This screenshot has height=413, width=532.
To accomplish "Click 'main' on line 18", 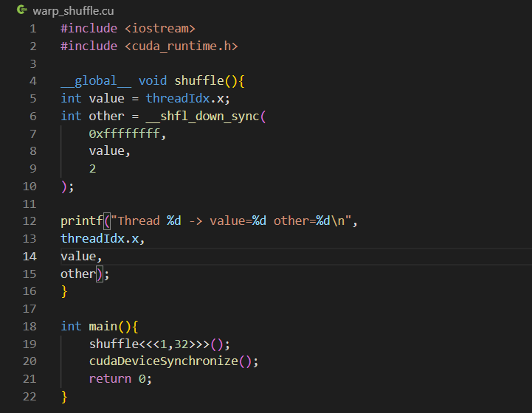I will tap(103, 327).
